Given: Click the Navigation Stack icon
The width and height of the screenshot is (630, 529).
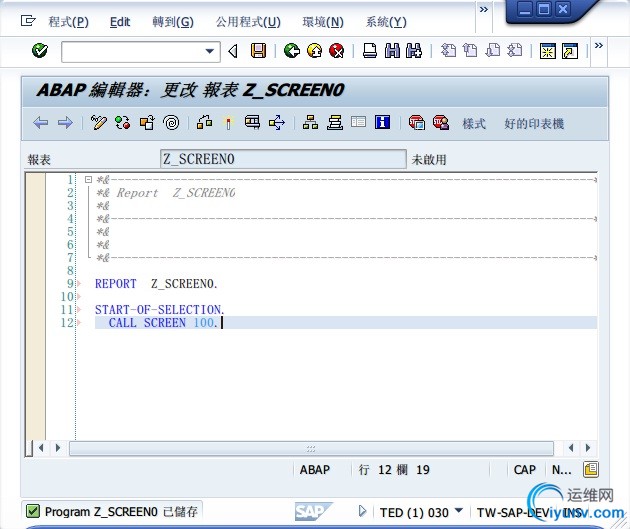Looking at the screenshot, I should tap(335, 122).
